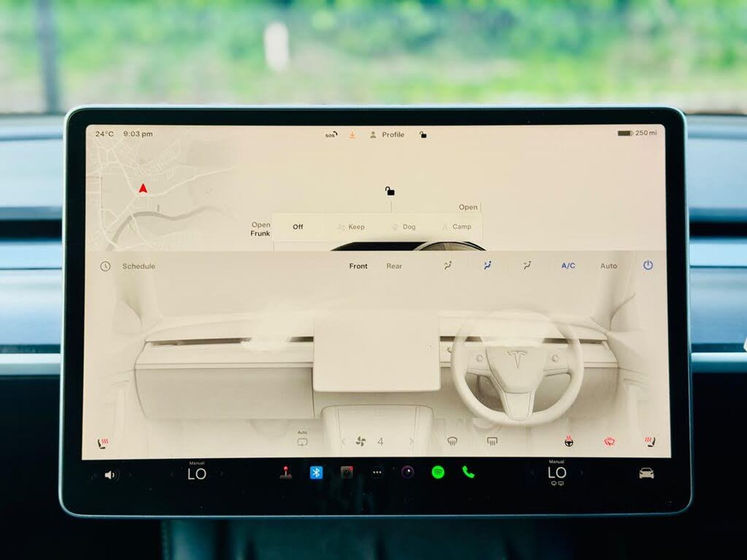Open vehicle controls via the car icon

point(646,473)
